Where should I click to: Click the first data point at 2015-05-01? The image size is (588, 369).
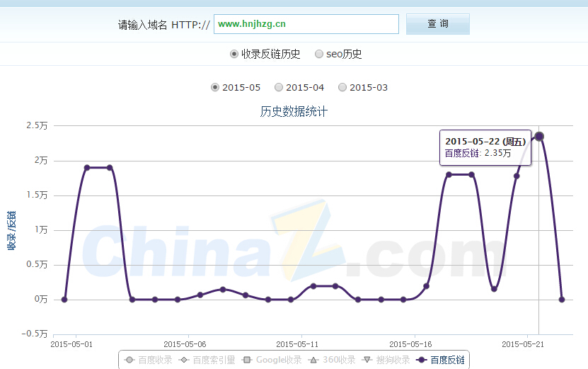tap(64, 300)
